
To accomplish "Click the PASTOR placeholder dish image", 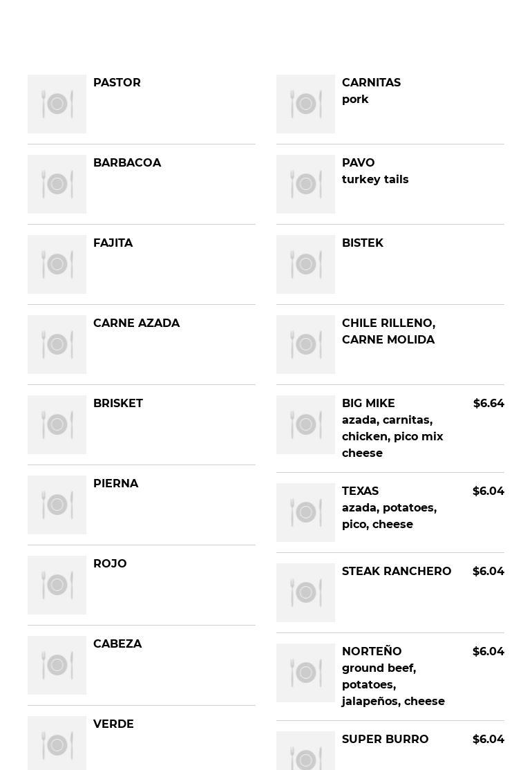I will tap(57, 104).
